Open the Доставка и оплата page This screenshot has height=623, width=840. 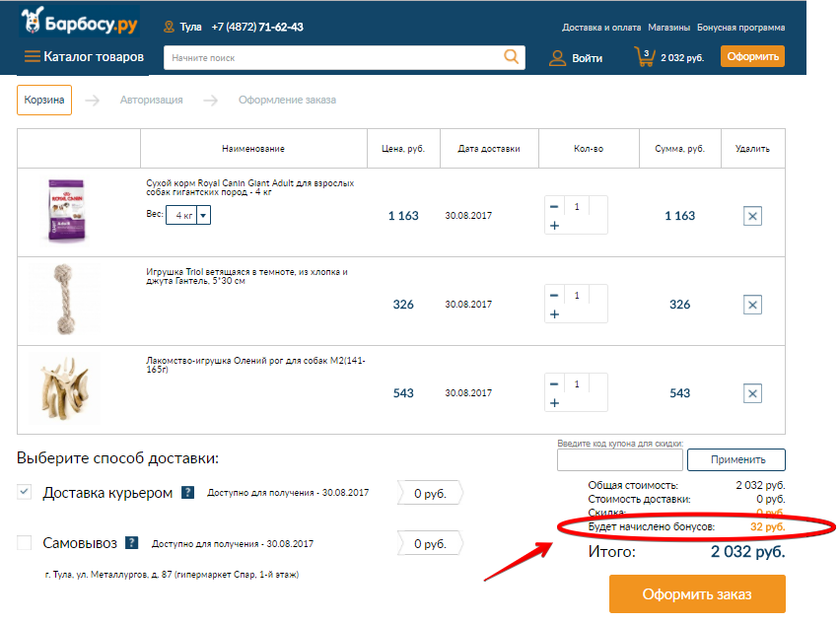pos(600,28)
